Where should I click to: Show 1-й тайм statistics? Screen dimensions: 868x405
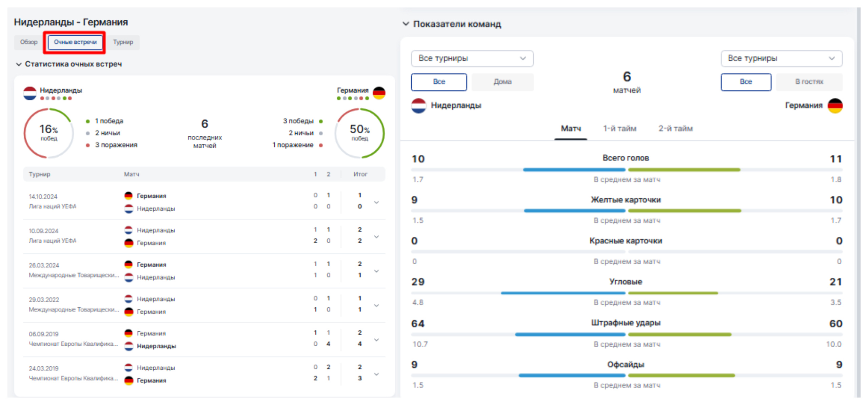(619, 129)
